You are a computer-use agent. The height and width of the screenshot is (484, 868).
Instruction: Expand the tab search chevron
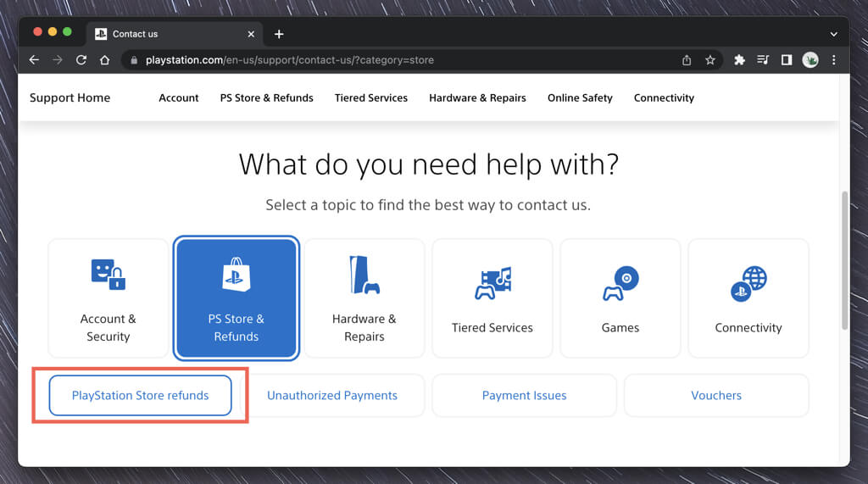[x=833, y=34]
